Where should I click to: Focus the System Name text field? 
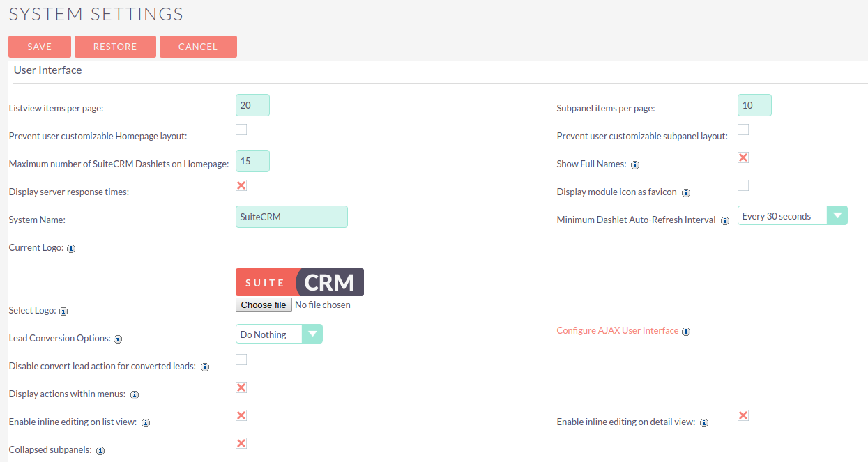pos(291,217)
